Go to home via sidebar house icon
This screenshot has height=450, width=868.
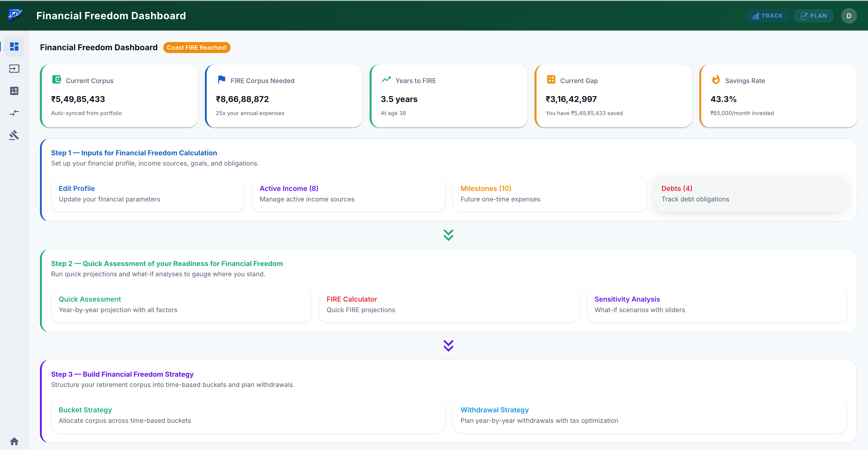[14, 441]
